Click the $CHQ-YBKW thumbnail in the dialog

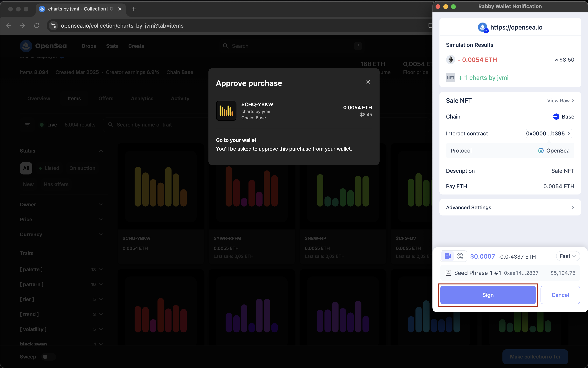coord(226,111)
